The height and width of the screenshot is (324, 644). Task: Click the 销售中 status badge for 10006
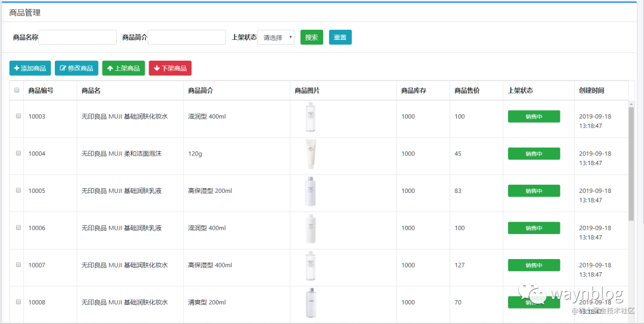pyautogui.click(x=534, y=228)
